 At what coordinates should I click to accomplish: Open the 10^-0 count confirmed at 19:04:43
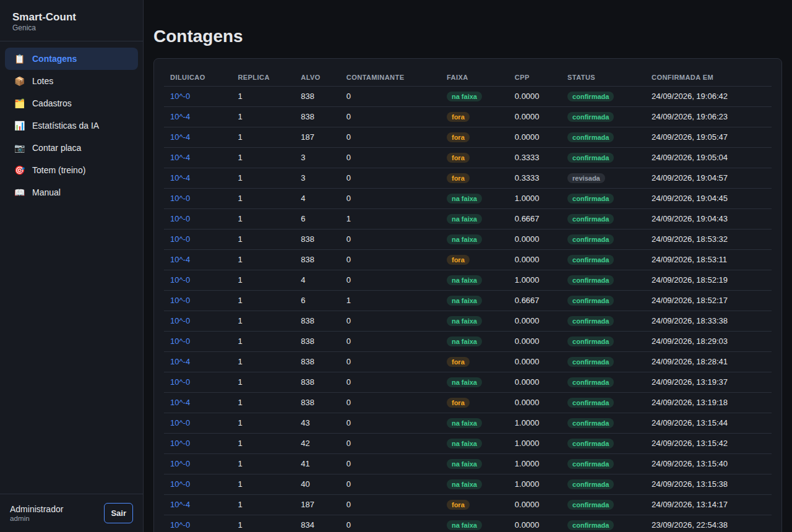point(180,219)
